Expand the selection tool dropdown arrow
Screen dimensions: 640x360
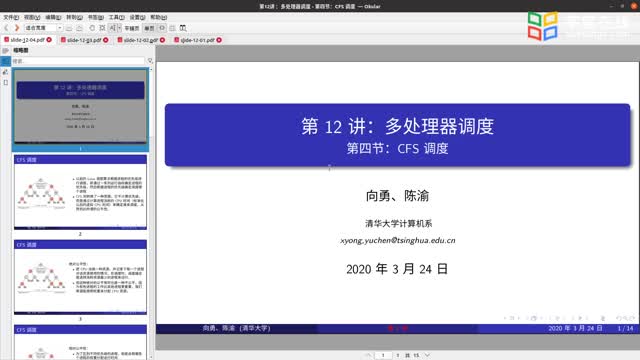119,28
